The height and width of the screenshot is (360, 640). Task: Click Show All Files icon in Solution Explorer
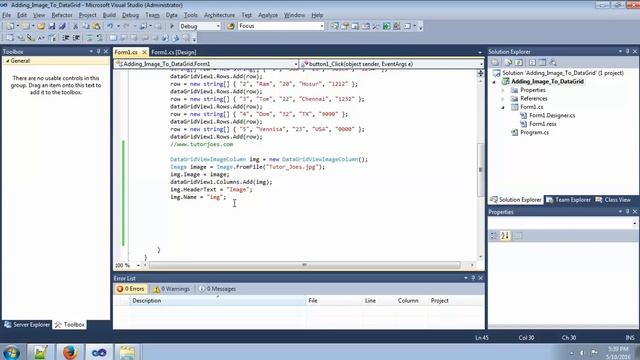click(508, 62)
